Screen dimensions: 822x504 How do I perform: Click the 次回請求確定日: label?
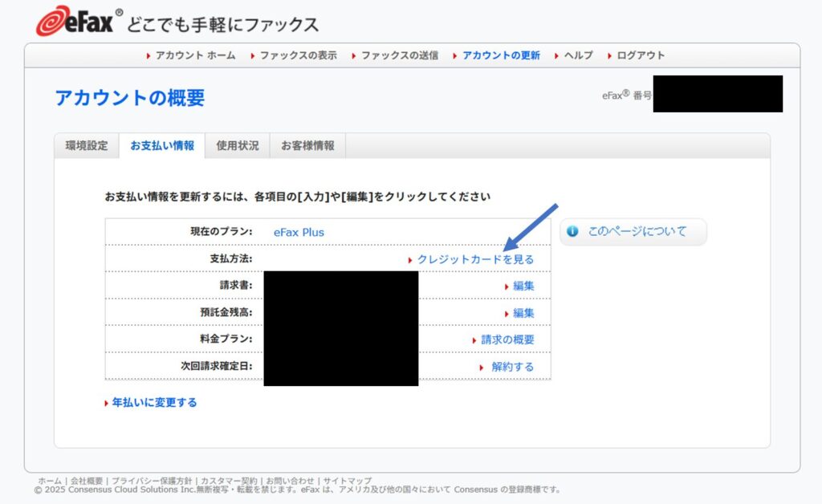[x=217, y=366]
